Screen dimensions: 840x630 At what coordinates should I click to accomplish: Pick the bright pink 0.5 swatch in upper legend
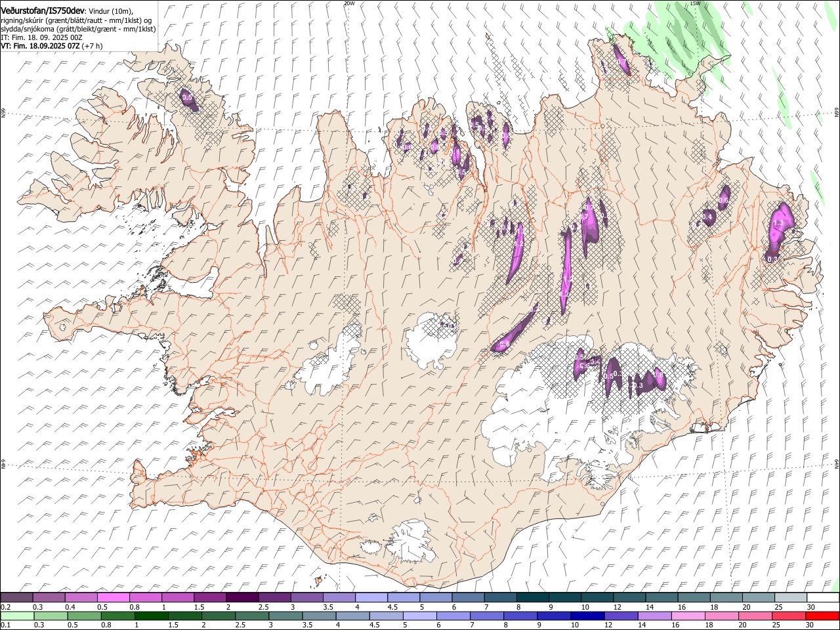pyautogui.click(x=114, y=598)
